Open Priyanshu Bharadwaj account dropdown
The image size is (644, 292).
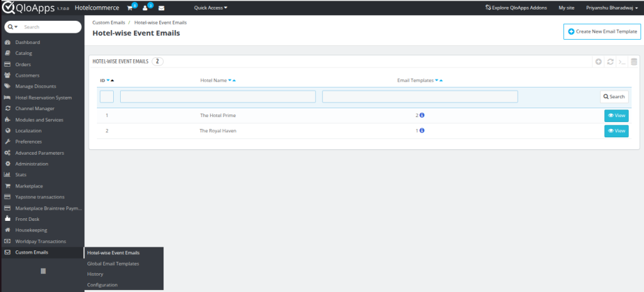tap(612, 8)
